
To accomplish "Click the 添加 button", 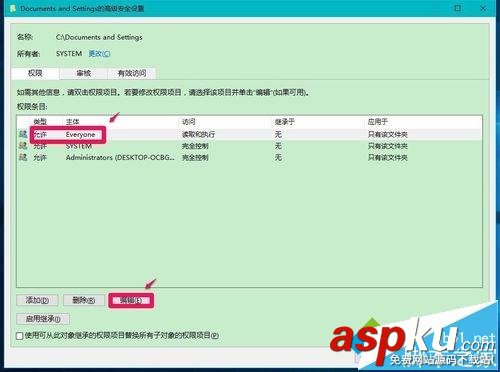I will (x=37, y=300).
